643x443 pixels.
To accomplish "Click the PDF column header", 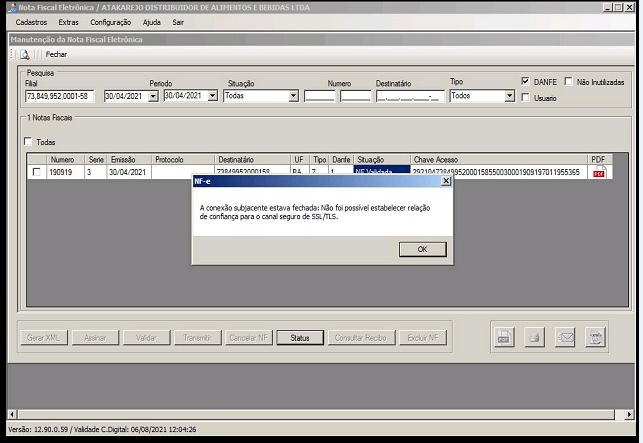I will [x=600, y=160].
